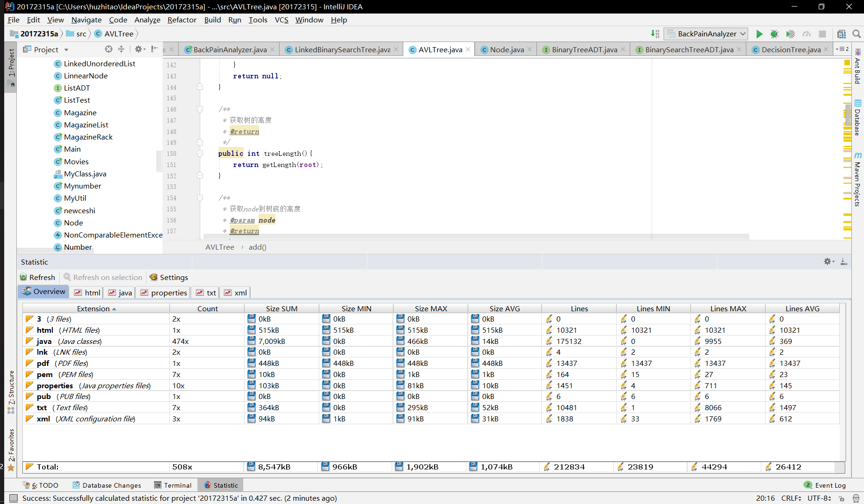Open Search Everywhere magnifier icon

(x=857, y=34)
